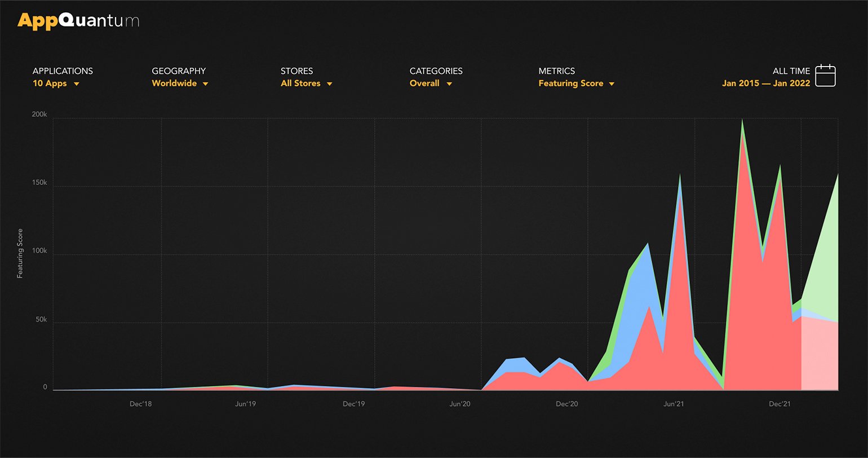The image size is (868, 458).
Task: Click the arrow beside Worldwide
Action: (x=206, y=84)
